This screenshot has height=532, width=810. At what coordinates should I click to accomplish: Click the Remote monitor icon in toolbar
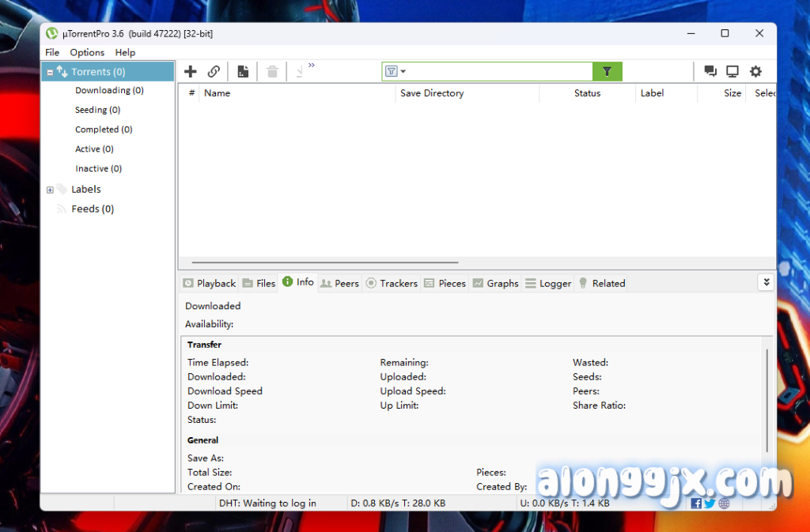tap(732, 72)
